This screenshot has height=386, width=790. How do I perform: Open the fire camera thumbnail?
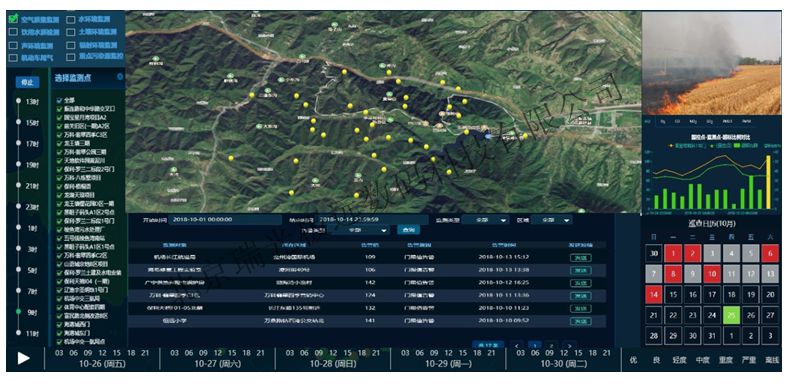[711, 63]
